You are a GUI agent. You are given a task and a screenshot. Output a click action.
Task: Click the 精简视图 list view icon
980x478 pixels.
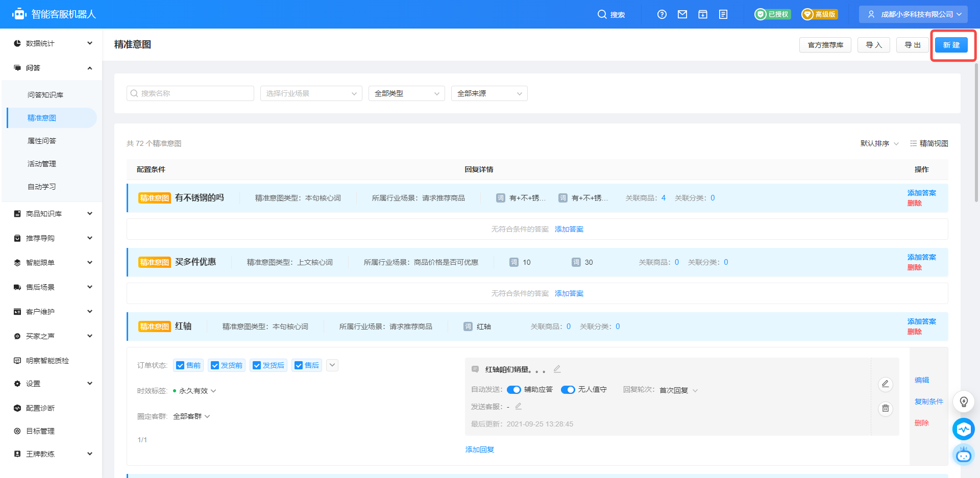click(x=913, y=143)
